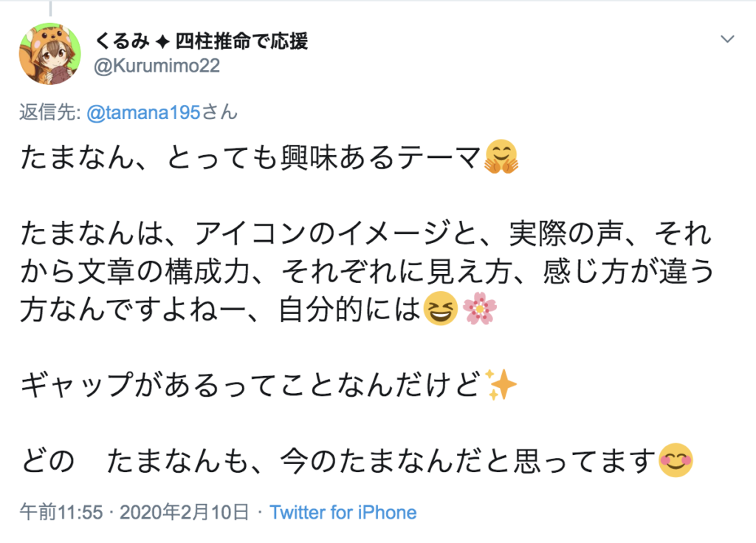Click the line たまなん、とっても興味あるテーマ
The width and height of the screenshot is (756, 543).
pyautogui.click(x=251, y=158)
